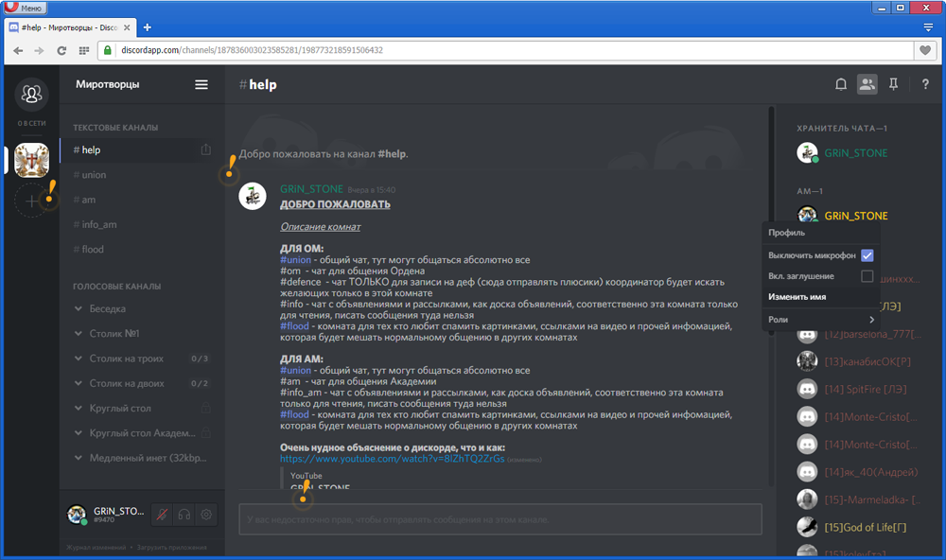Click the invite icon next to help channel
The image size is (946, 560).
205,149
